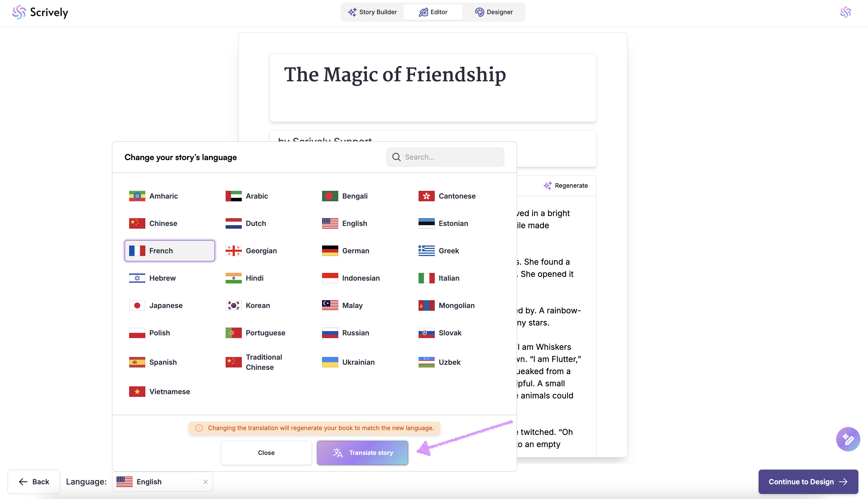Select the Korean flag icon

233,305
